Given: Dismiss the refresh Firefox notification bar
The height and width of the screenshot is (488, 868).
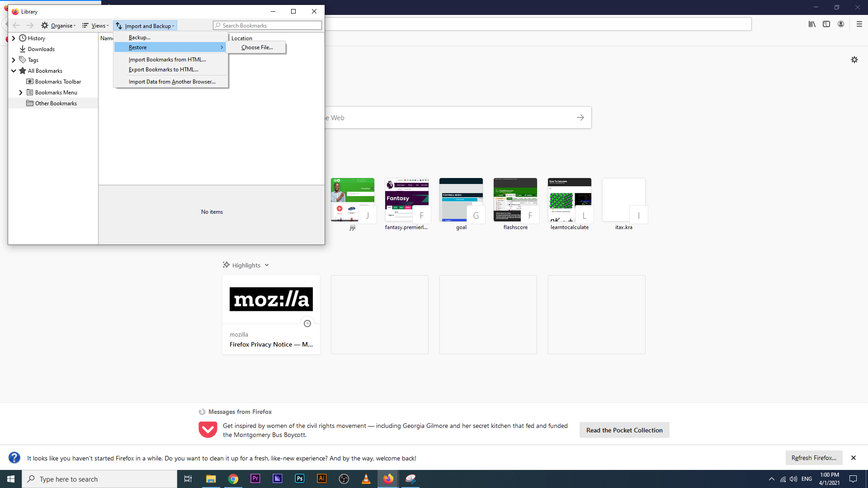Looking at the screenshot, I should [x=853, y=458].
